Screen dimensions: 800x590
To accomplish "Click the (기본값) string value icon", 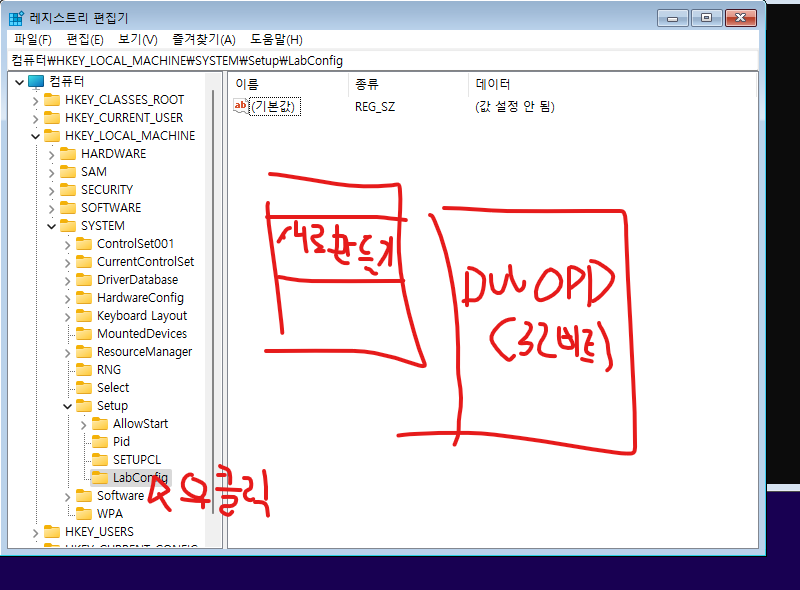I will 240,106.
